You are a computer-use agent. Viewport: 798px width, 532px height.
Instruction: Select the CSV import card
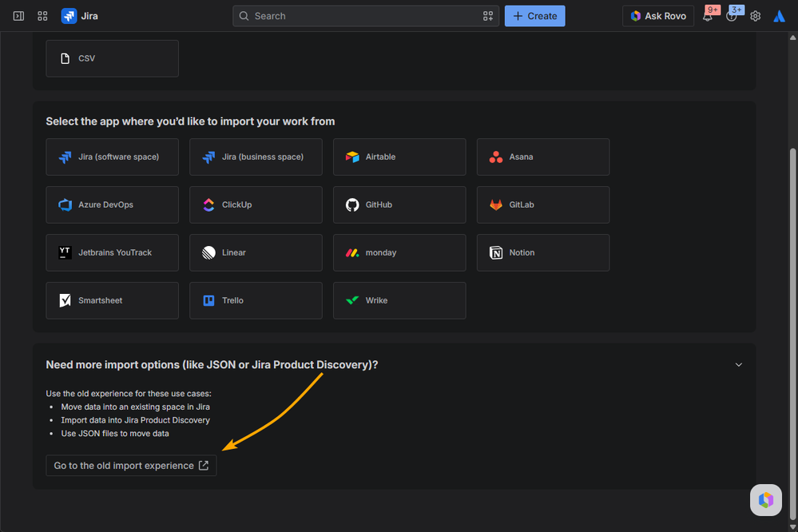coord(112,58)
